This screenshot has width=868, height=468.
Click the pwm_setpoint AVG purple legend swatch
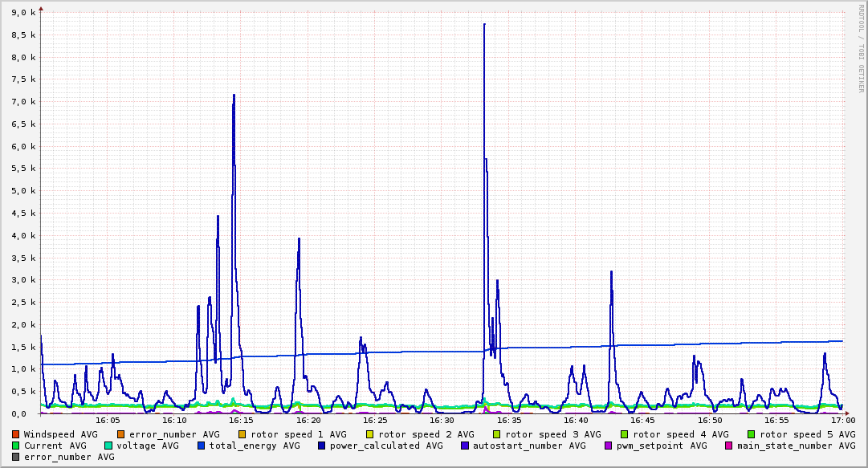[609, 446]
